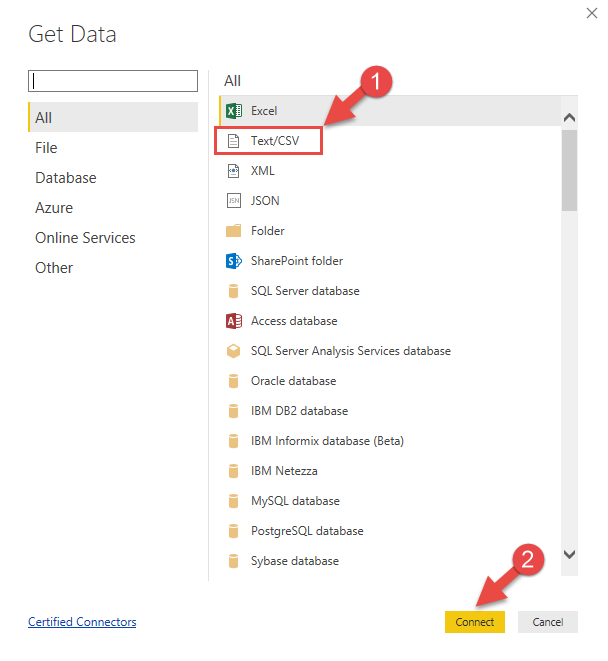Screen dimensions: 608x661
Task: Select the Excel connector icon
Action: [x=234, y=111]
